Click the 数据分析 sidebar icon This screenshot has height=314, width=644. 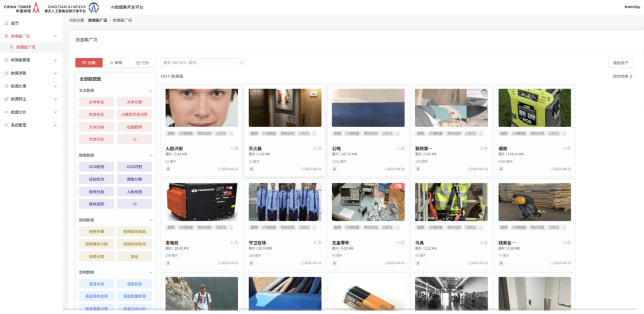click(x=6, y=112)
